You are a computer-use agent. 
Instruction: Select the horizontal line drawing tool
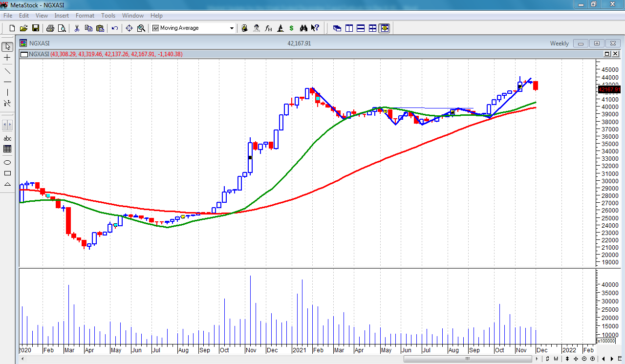[x=7, y=82]
